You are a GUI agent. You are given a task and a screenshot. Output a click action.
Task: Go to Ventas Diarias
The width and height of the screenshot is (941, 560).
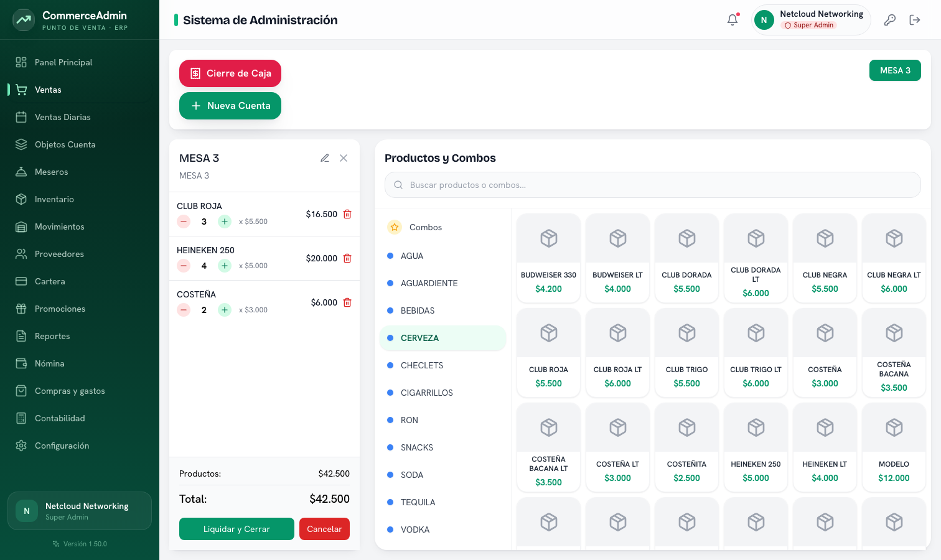pos(80,117)
